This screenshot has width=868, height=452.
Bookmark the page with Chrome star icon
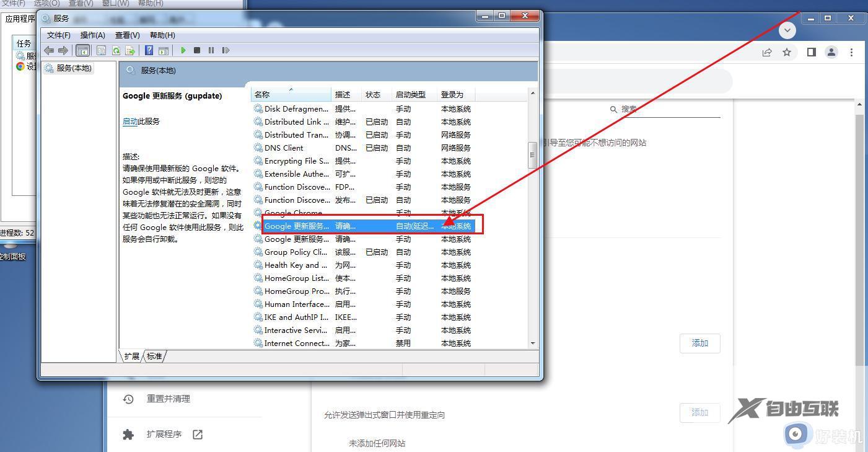coord(787,52)
